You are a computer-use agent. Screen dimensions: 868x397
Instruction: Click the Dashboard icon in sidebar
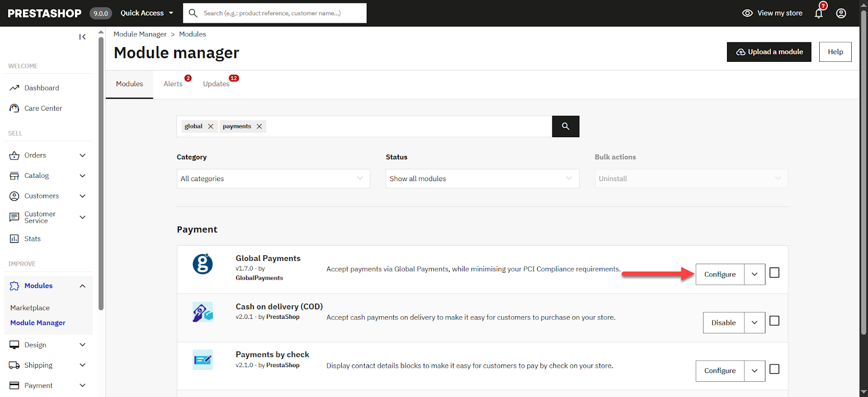click(14, 88)
